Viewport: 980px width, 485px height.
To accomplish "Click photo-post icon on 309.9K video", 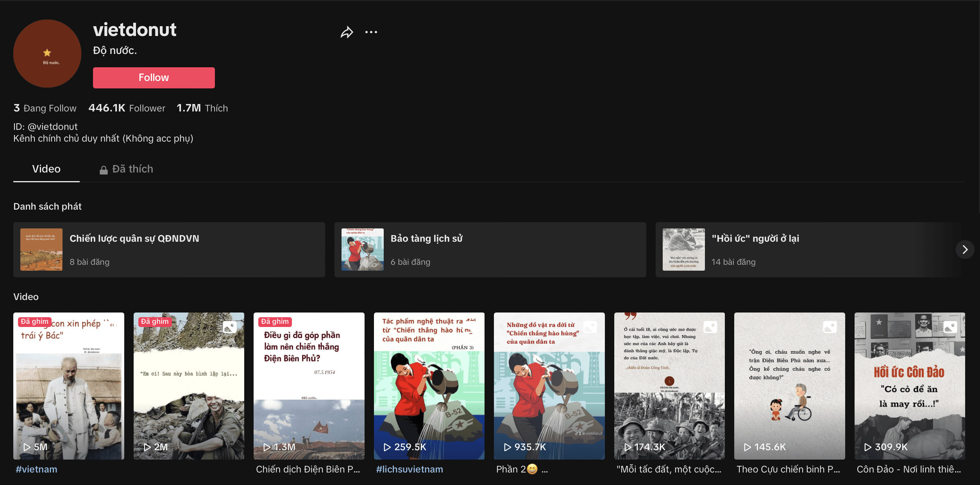I will [950, 327].
